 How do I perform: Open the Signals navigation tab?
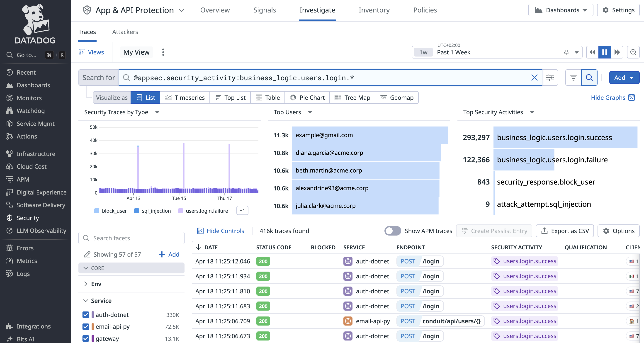265,10
